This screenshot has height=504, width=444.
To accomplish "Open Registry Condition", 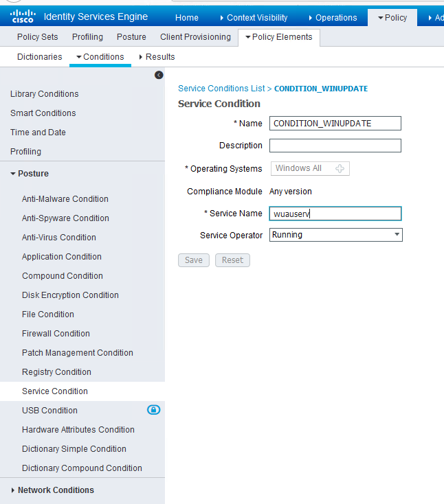I will click(x=56, y=372).
